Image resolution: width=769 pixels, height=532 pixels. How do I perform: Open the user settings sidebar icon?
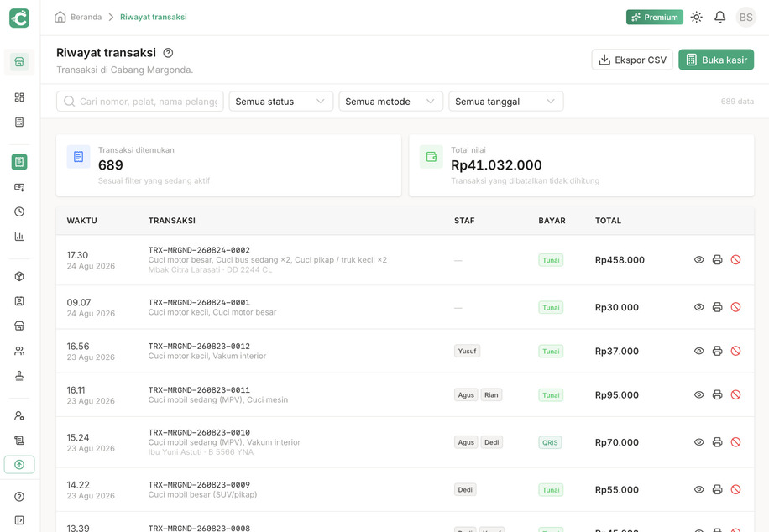pyautogui.click(x=19, y=416)
